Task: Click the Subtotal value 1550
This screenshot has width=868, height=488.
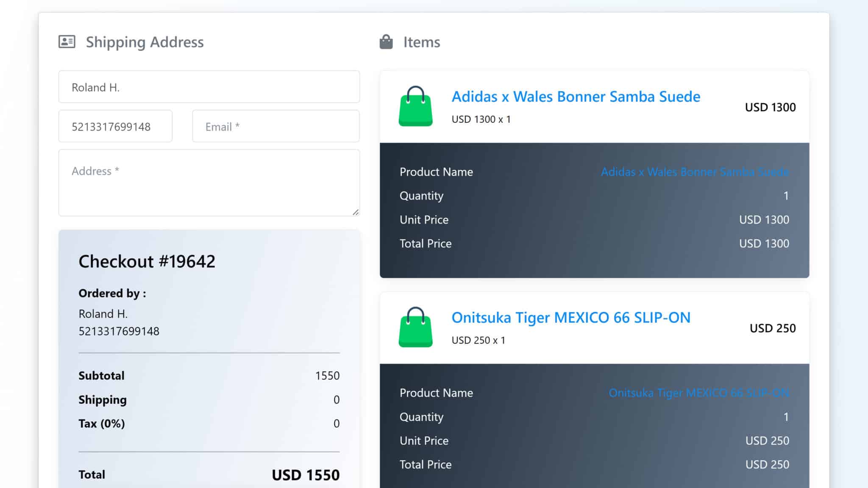Action: click(327, 376)
